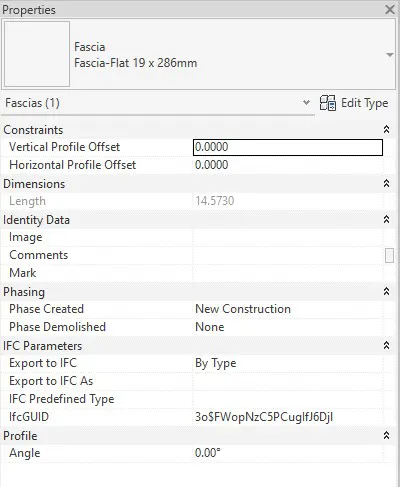This screenshot has width=400, height=487.
Task: Close the Properties panel
Action: point(389,9)
